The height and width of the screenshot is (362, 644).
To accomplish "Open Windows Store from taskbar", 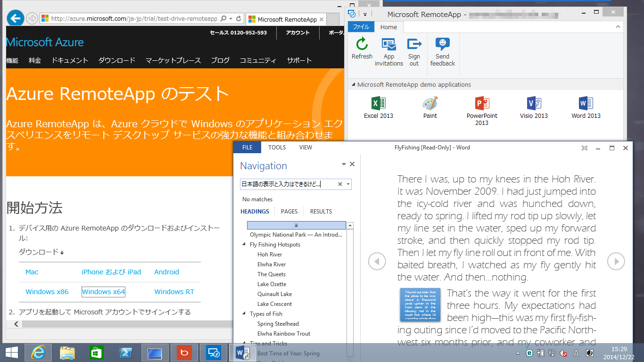I will [x=96, y=353].
